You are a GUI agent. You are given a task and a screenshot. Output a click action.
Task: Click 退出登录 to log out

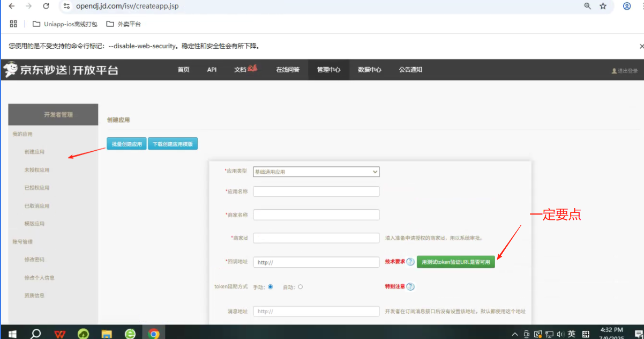[x=625, y=71]
